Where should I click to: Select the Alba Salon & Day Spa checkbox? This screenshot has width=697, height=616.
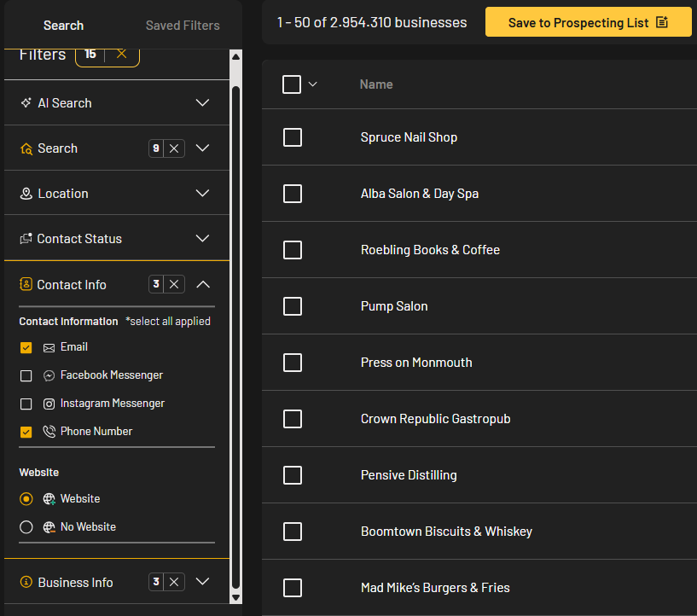[x=293, y=194]
